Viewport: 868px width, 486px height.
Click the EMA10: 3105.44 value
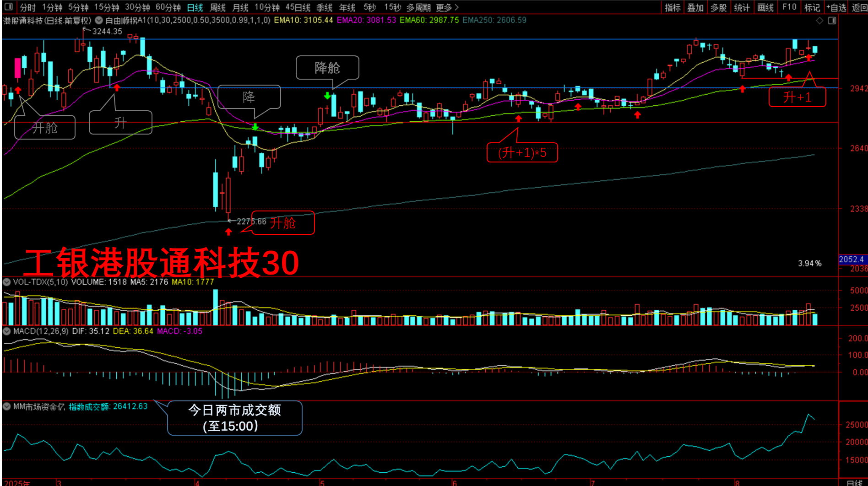tap(304, 20)
